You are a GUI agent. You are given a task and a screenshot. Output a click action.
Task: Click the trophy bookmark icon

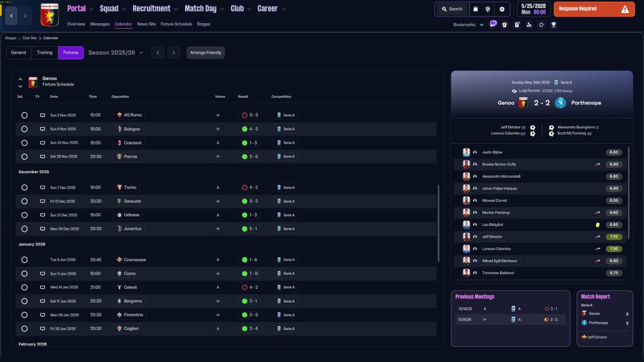click(x=553, y=25)
